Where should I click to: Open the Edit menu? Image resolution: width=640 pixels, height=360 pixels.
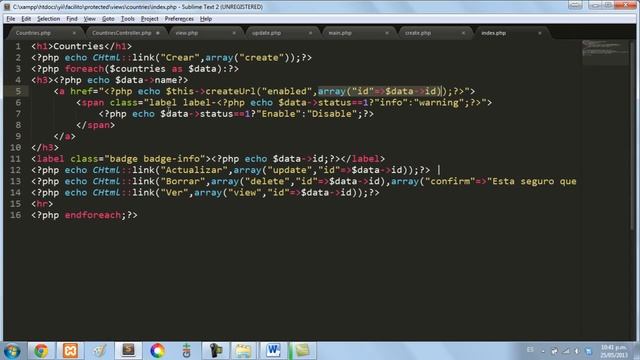click(x=26, y=19)
